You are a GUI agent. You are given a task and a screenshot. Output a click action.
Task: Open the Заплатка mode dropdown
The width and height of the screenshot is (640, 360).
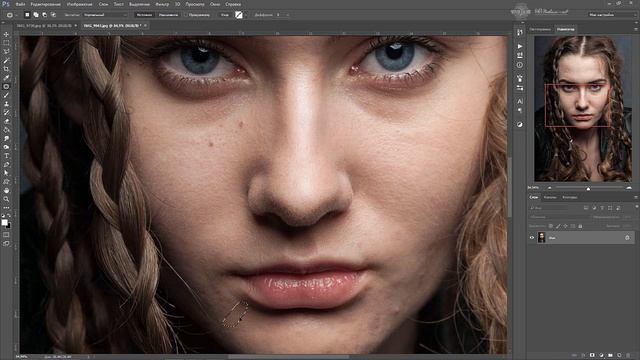tap(105, 15)
